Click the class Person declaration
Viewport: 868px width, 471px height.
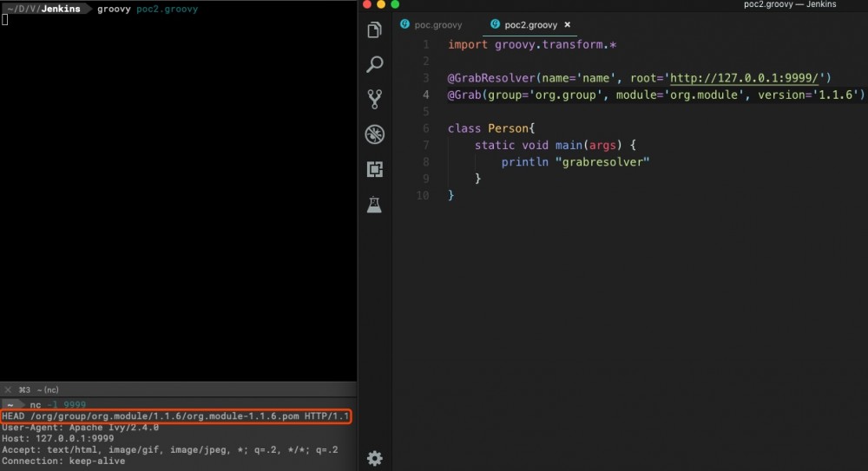(x=491, y=128)
